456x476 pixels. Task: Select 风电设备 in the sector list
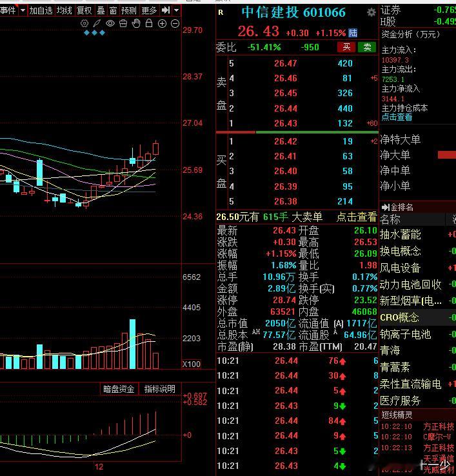tap(400, 268)
